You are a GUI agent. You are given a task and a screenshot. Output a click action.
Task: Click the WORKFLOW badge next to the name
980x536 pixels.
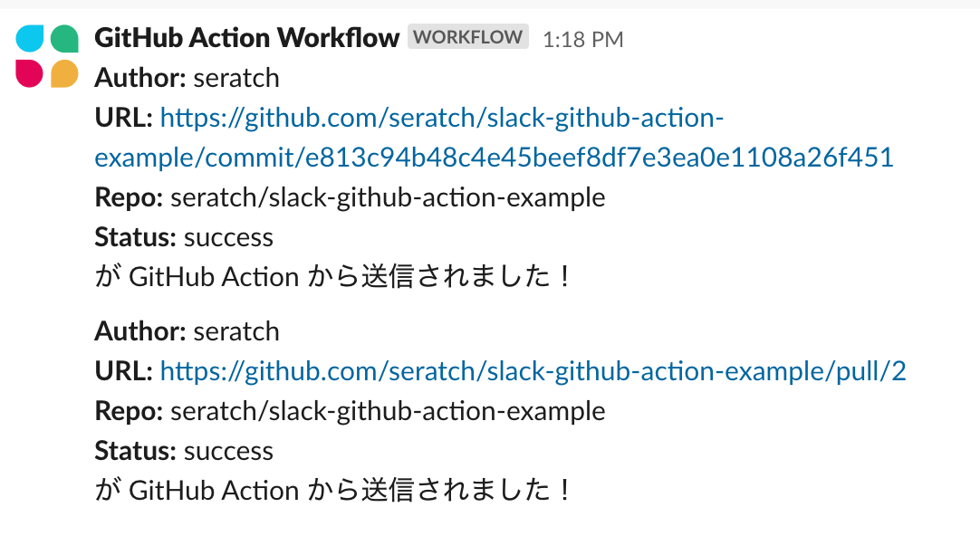467,36
